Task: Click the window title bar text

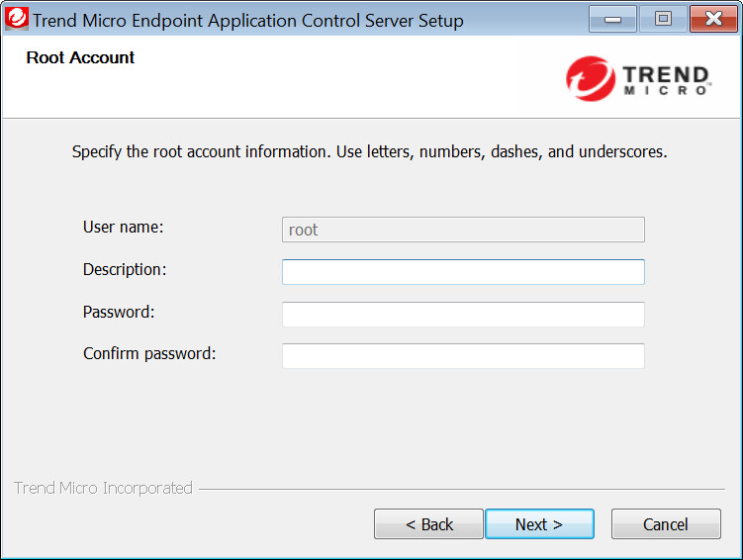Action: 247,20
